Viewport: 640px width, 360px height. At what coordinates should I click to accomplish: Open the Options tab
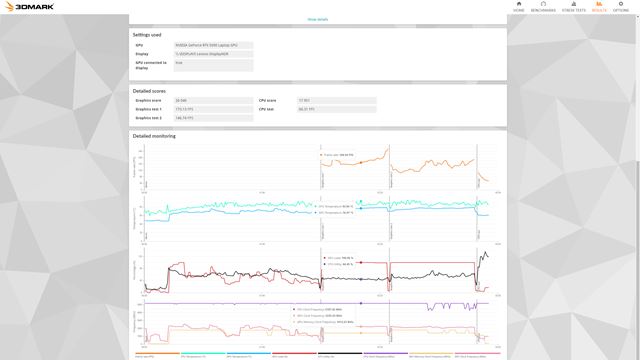pos(621,7)
